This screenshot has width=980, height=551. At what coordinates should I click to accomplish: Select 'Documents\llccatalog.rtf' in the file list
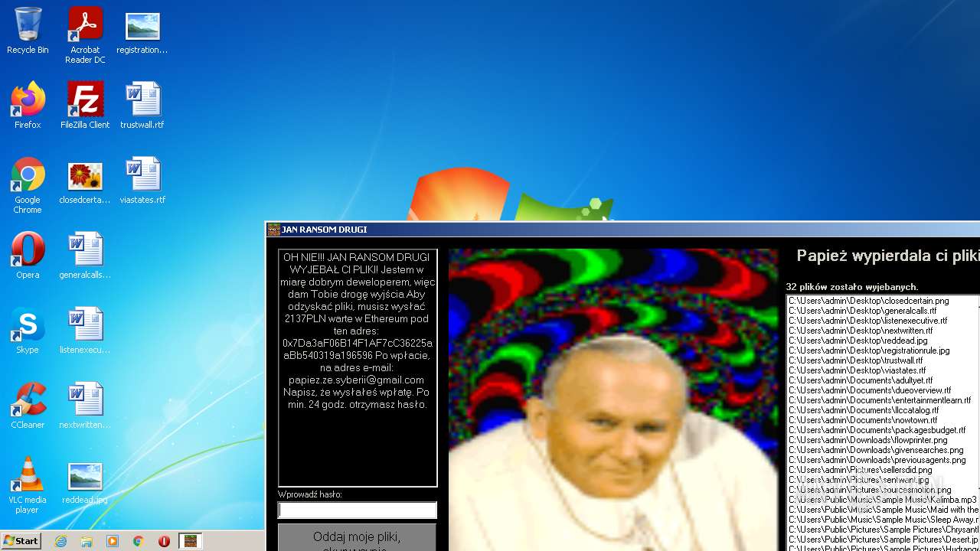pyautogui.click(x=864, y=410)
